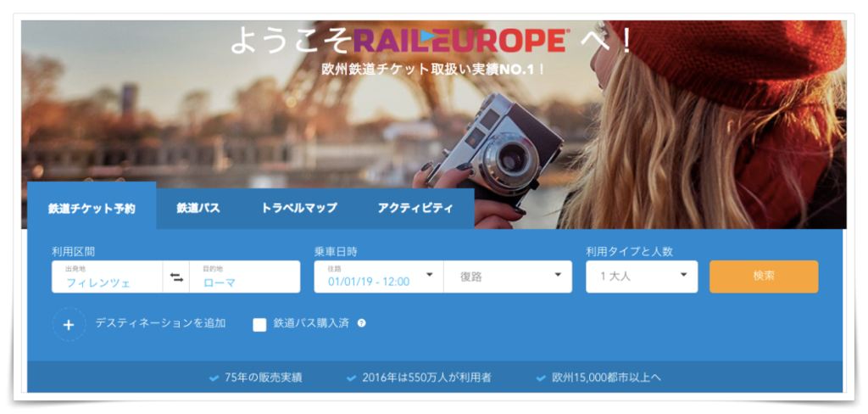Go to the アクティビティ tab
Viewport: 868px width, 414px height.
[x=415, y=209]
